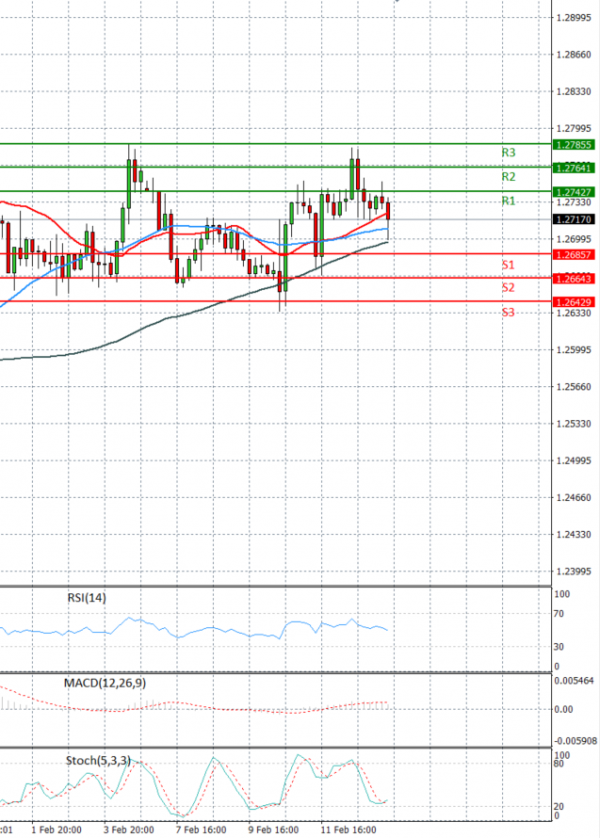Select the red 1.26429 price tag
This screenshot has height=838, width=600.
(574, 302)
